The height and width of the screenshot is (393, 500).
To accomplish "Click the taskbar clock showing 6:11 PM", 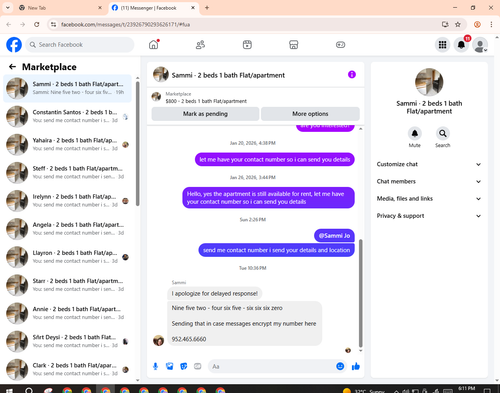I will click(466, 389).
